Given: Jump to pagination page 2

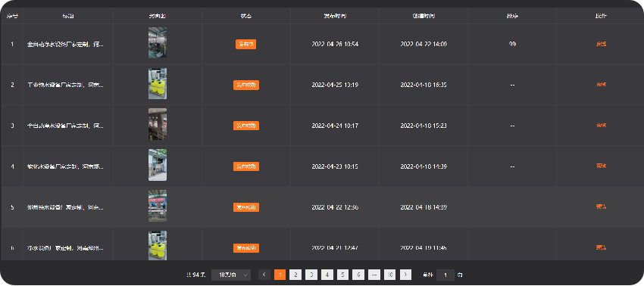Looking at the screenshot, I should coord(295,275).
